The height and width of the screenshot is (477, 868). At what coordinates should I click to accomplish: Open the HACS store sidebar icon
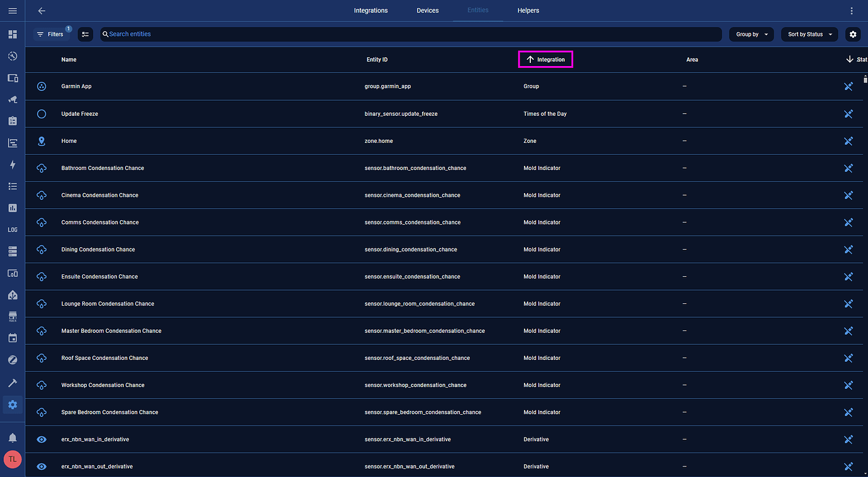click(x=13, y=317)
